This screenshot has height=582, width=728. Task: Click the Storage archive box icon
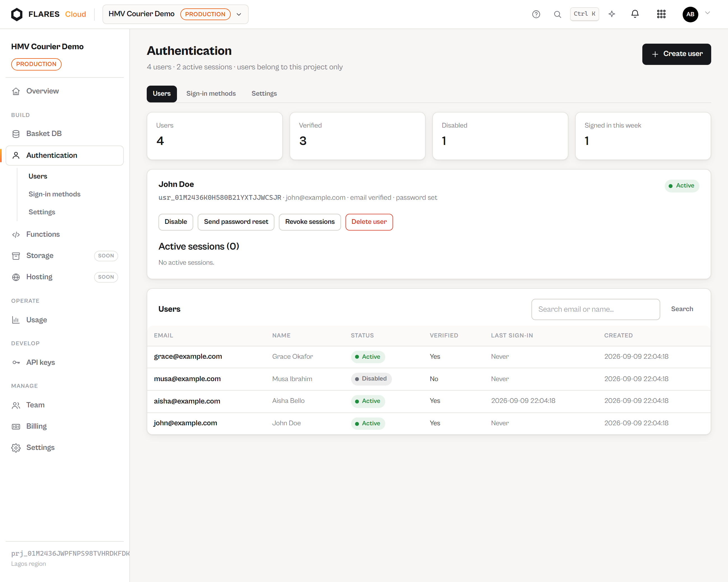click(16, 256)
